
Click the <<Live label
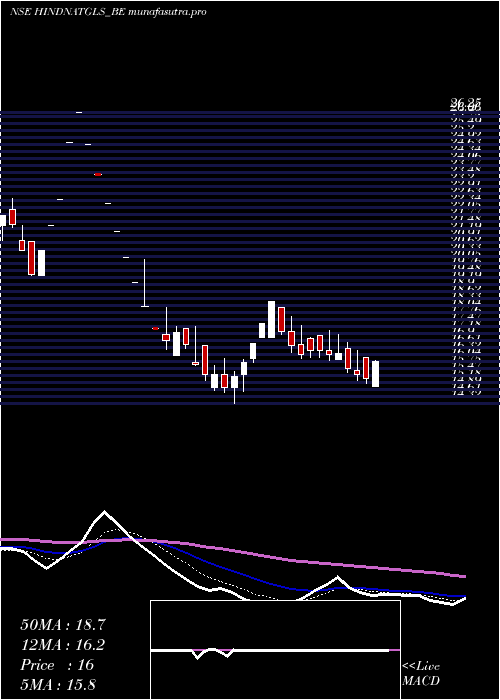pyautogui.click(x=421, y=667)
